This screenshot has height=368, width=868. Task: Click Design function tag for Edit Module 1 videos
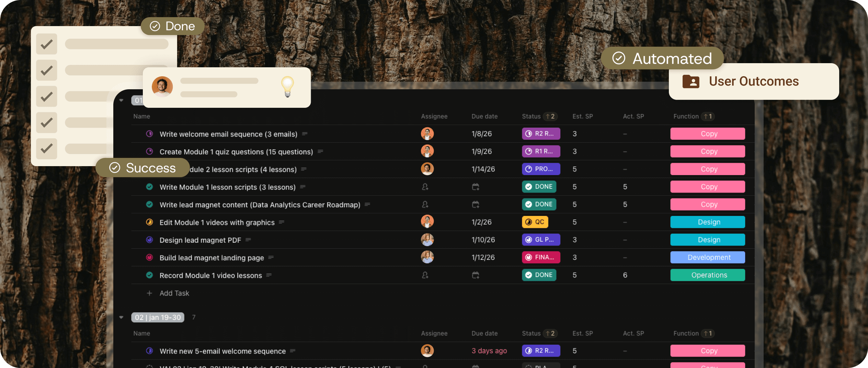click(x=708, y=222)
